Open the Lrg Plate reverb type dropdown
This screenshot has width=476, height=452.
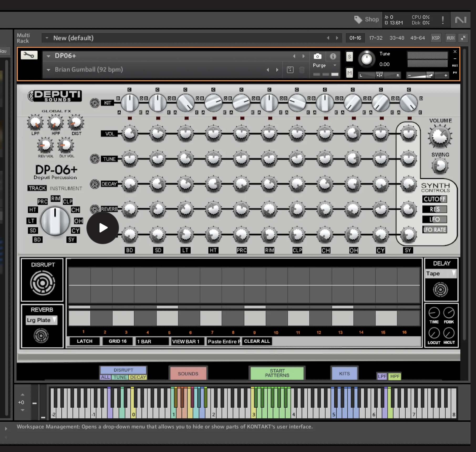(x=42, y=320)
